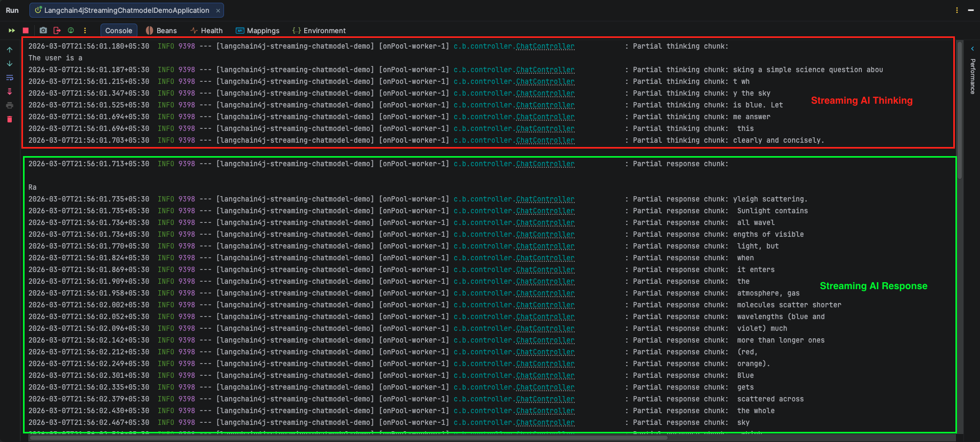Stop the running application

coord(26,30)
